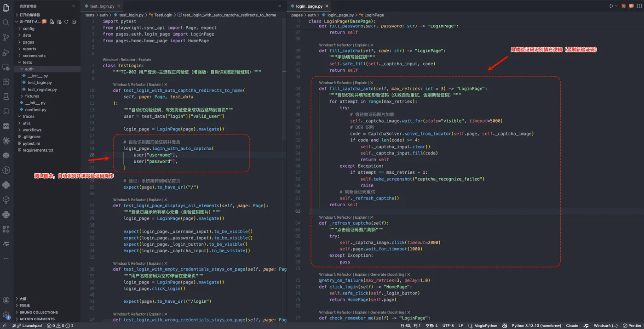
Task: Open test_register.py in the explorer
Action: click(x=47, y=90)
